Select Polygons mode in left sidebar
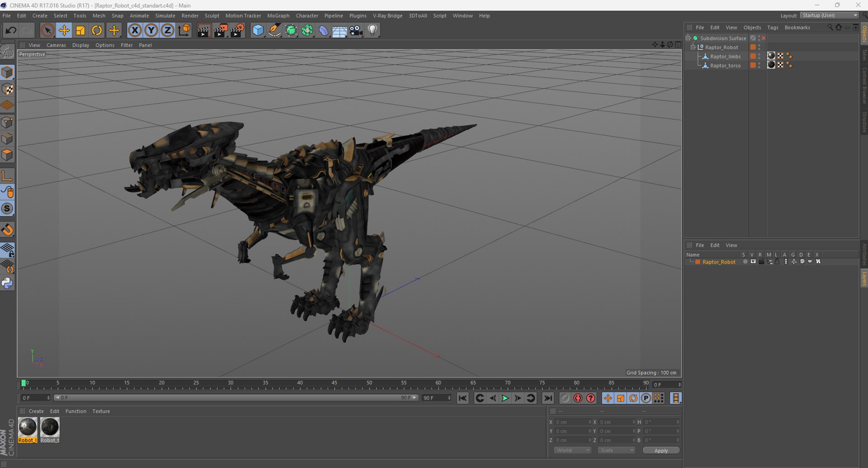Viewport: 868px width, 468px height. click(x=7, y=155)
